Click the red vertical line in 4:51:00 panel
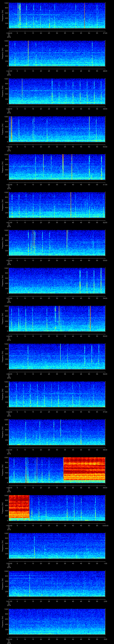114x644 pixels. click(71, 205)
